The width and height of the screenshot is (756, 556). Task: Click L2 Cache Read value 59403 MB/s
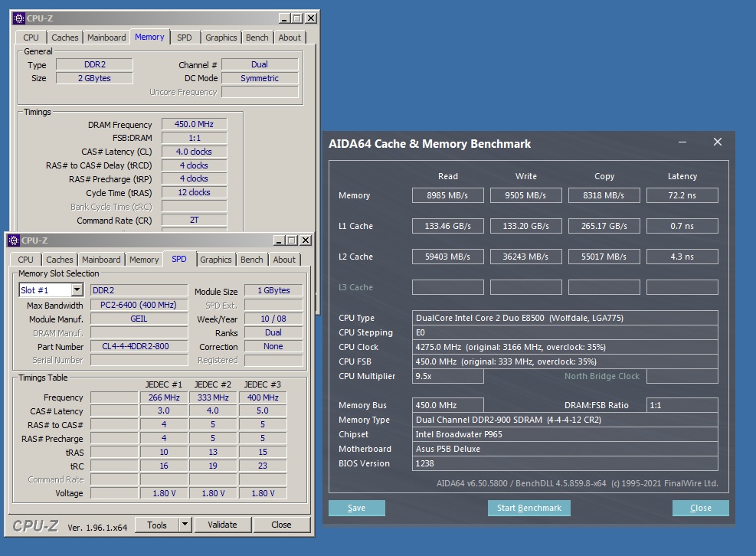pyautogui.click(x=447, y=257)
